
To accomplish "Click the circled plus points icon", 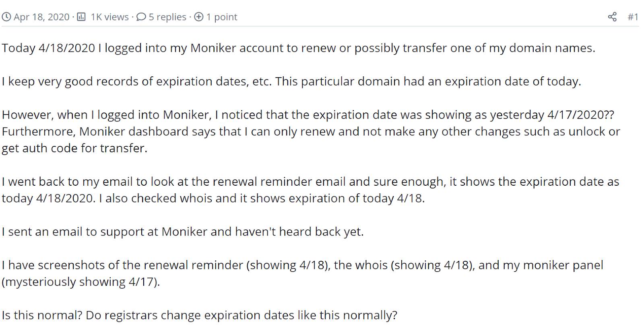I will click(199, 17).
